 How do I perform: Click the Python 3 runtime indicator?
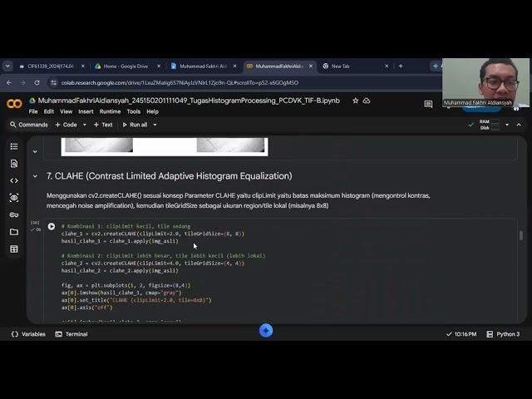(503, 334)
